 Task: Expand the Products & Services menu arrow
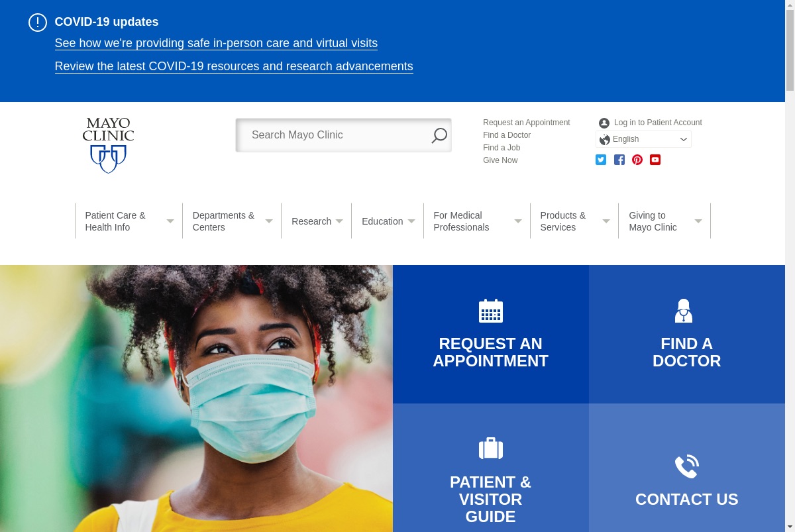click(606, 221)
